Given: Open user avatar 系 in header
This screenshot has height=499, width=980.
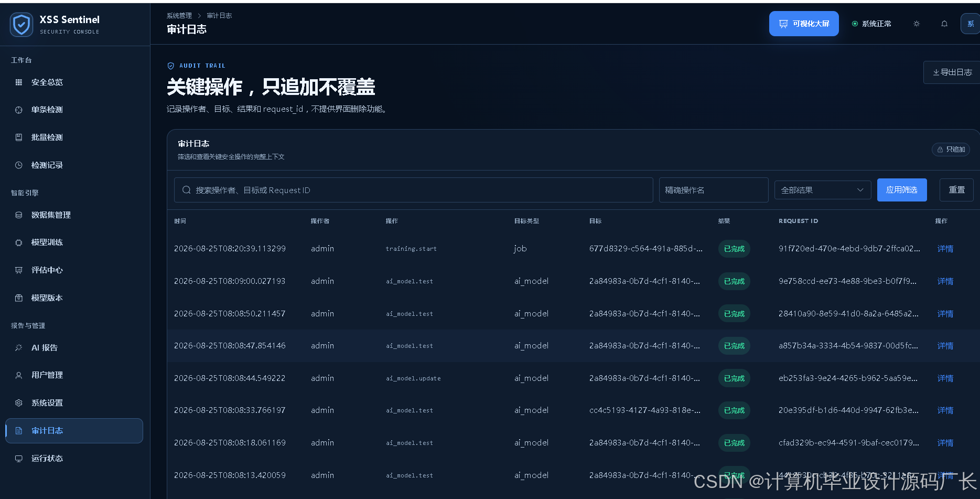Looking at the screenshot, I should pos(971,24).
